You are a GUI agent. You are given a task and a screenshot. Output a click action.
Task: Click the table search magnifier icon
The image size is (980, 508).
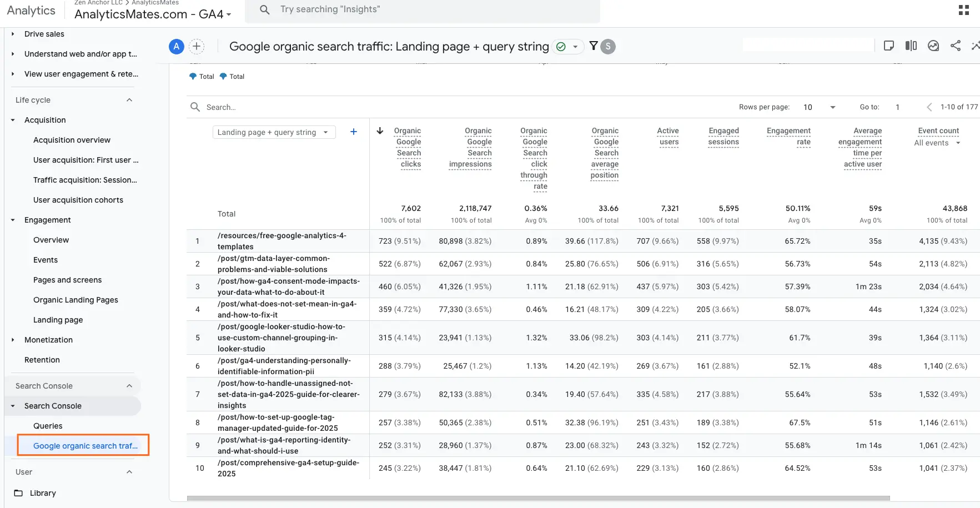pyautogui.click(x=195, y=107)
